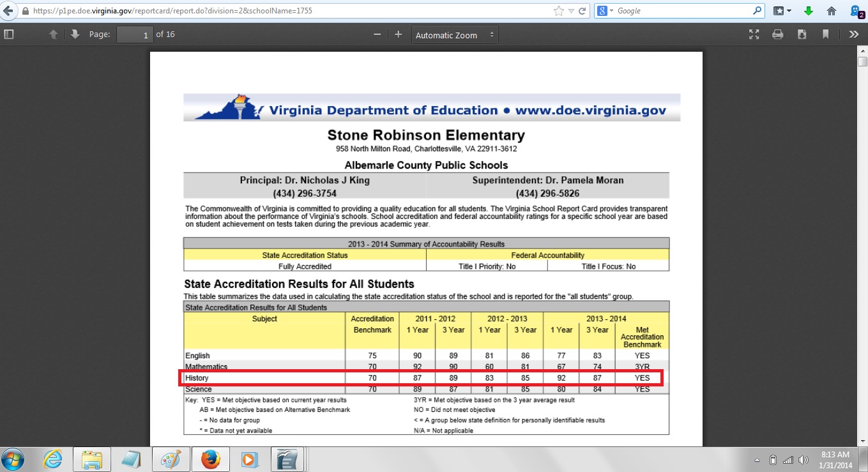Go to the browser home page
Viewport: 868px width, 472px height.
click(x=831, y=11)
